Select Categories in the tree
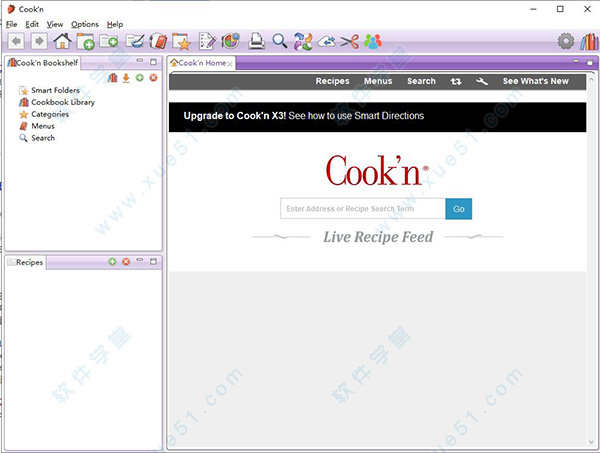The image size is (600, 453). (x=50, y=114)
